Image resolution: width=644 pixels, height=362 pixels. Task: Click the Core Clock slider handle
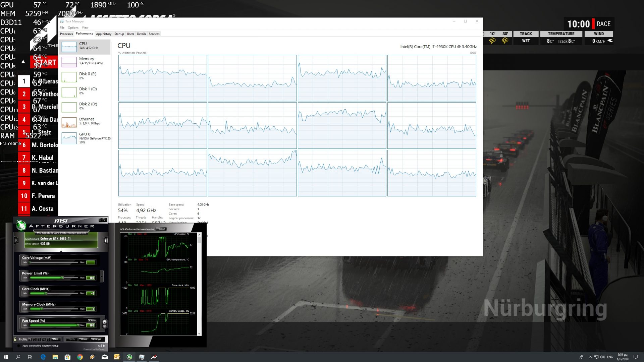46,293
